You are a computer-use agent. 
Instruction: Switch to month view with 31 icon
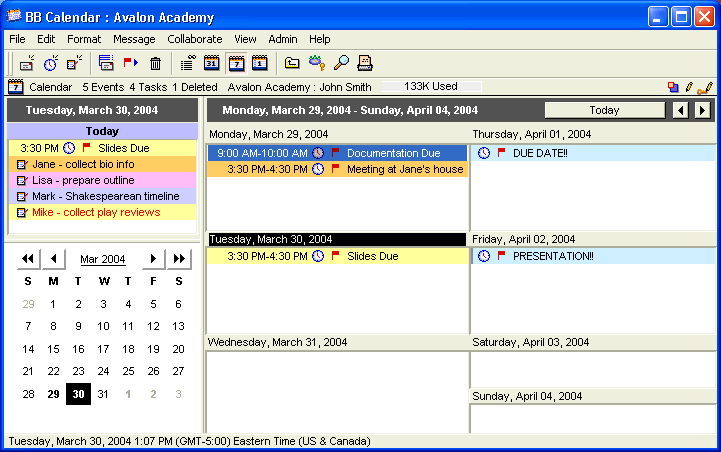coord(211,63)
